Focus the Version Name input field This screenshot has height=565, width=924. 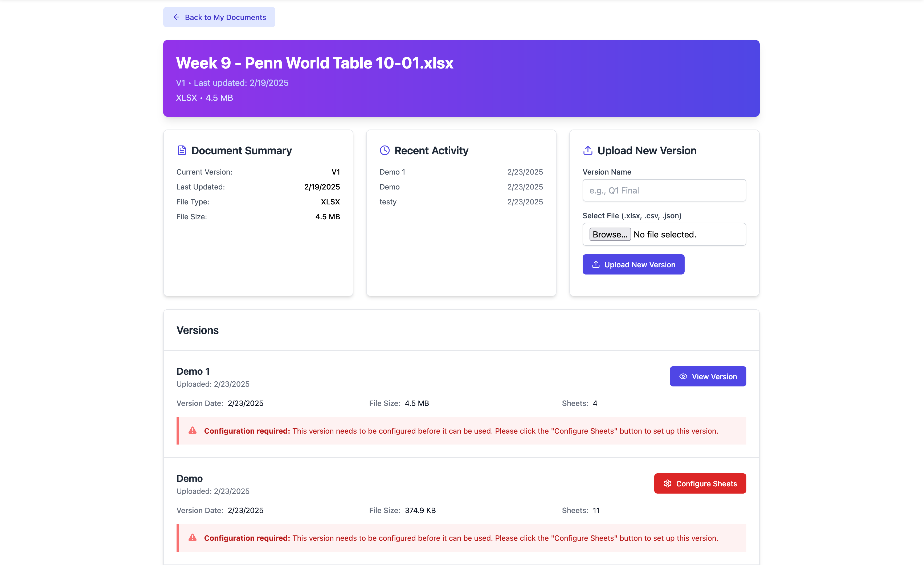tap(664, 190)
